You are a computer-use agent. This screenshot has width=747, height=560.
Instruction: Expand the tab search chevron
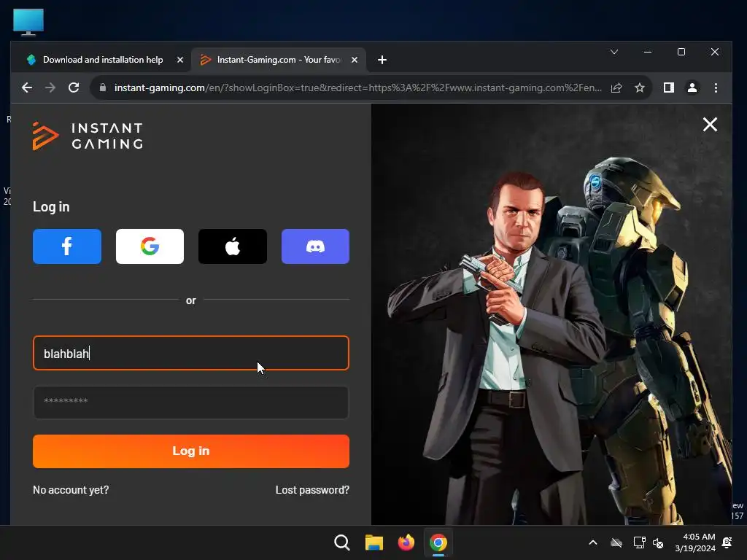tap(614, 52)
